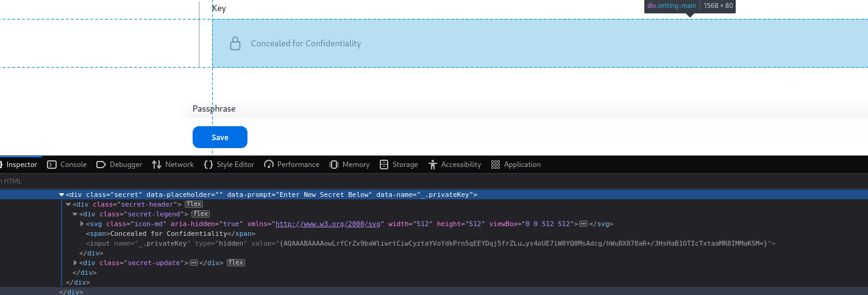
Task: Toggle flex badge on secret-header div
Action: [194, 204]
